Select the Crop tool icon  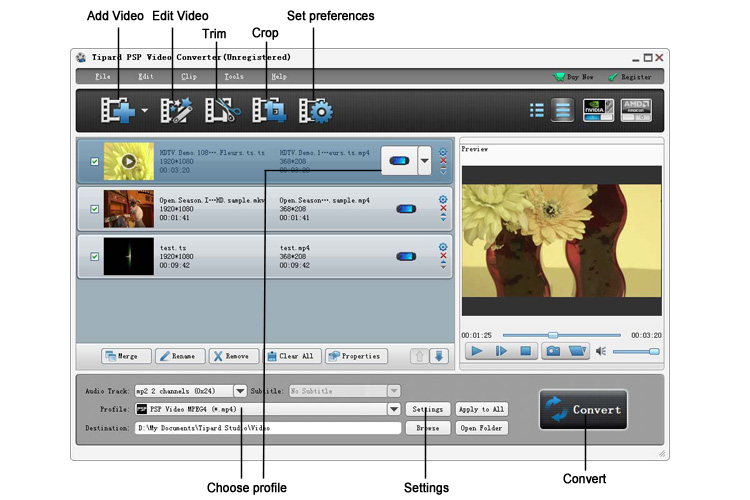point(269,111)
